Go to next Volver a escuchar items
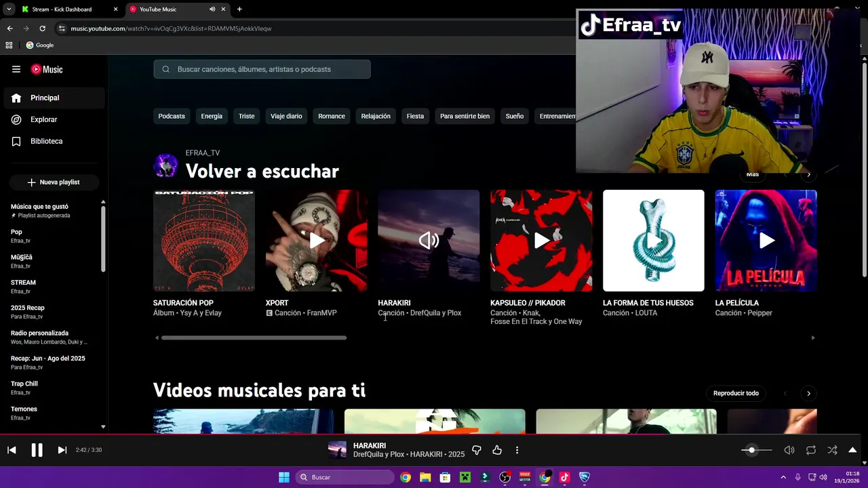The image size is (868, 488). pos(808,174)
